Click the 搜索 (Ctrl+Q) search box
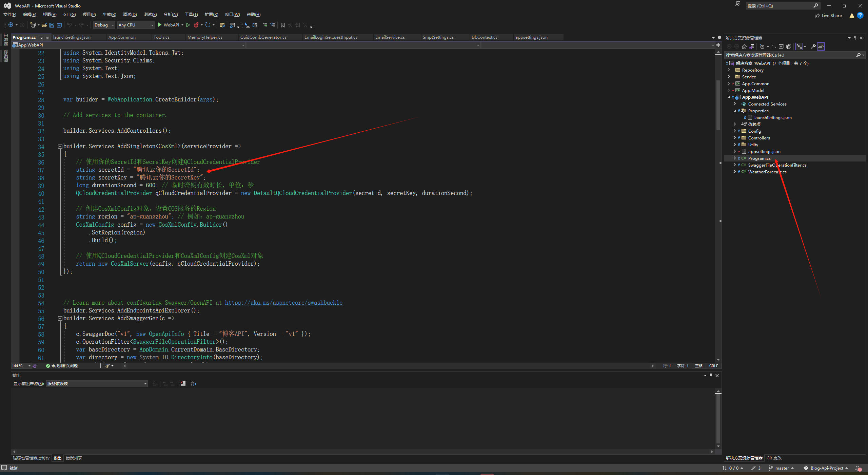This screenshot has height=475, width=868. point(783,6)
